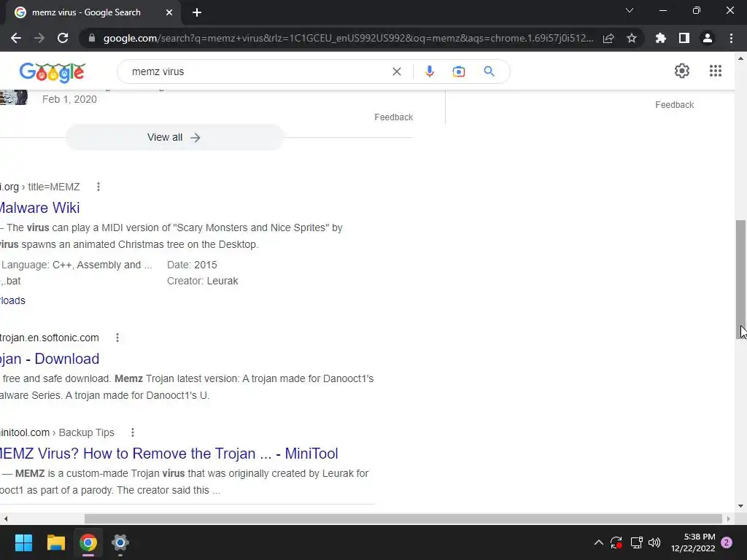Open Google apps grid
The width and height of the screenshot is (747, 560).
click(x=715, y=71)
